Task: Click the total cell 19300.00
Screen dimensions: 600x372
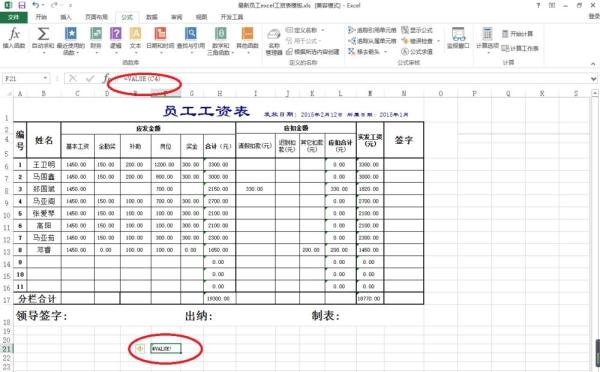Action: pos(219,299)
